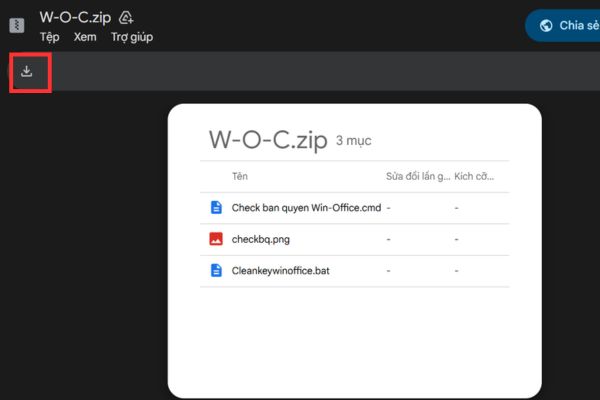Click the large W-O-C.zip heading in the preview card

point(268,140)
